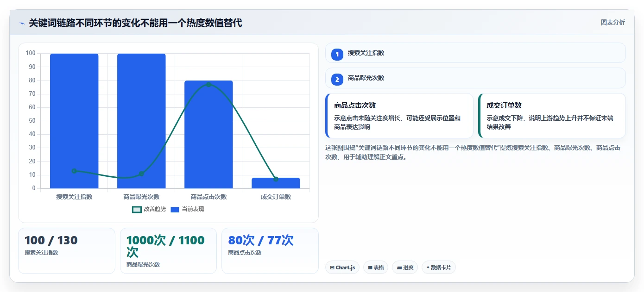Screen dimensions: 644x292
Task: Click 搜索关注指数 label under 100 / 130
Action: (41, 253)
